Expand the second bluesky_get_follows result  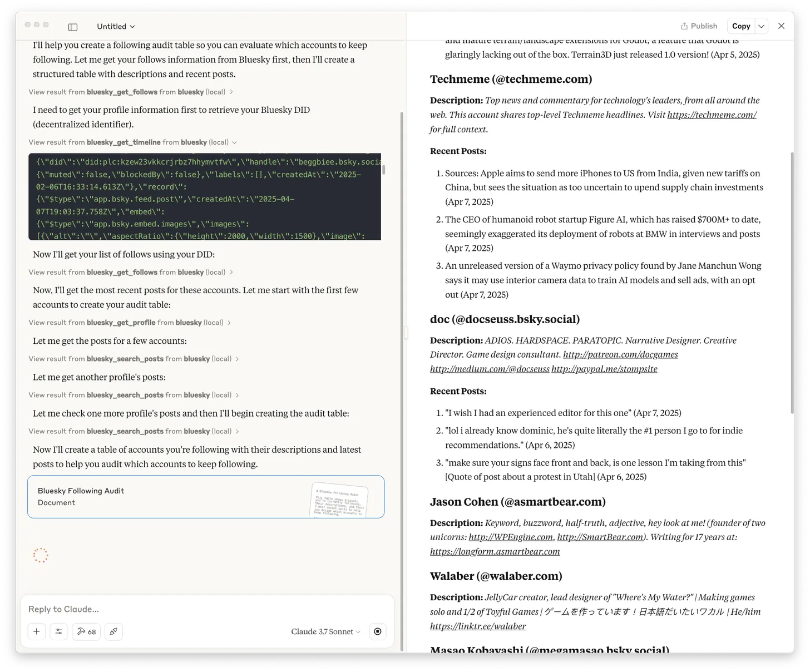click(131, 272)
